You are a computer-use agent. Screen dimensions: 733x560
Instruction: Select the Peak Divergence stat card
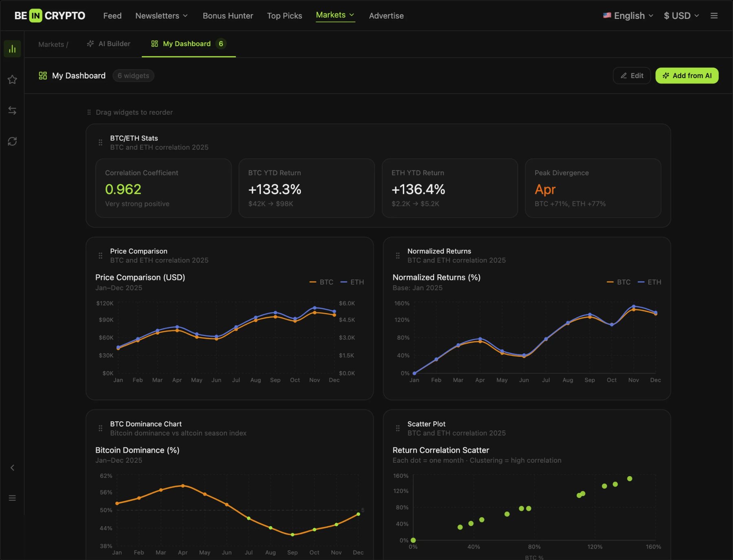pyautogui.click(x=593, y=188)
